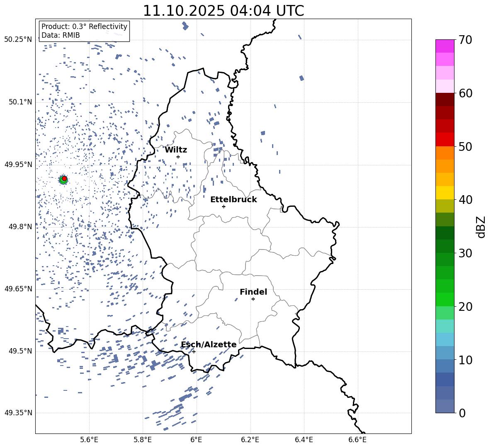Click the Ettelbruck city label
The width and height of the screenshot is (491, 448).
coord(233,200)
